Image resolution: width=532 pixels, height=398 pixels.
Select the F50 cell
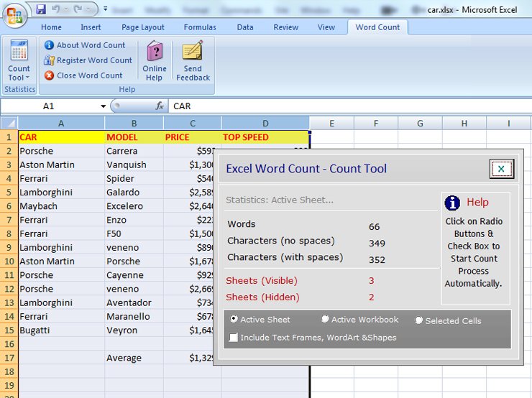(134, 233)
